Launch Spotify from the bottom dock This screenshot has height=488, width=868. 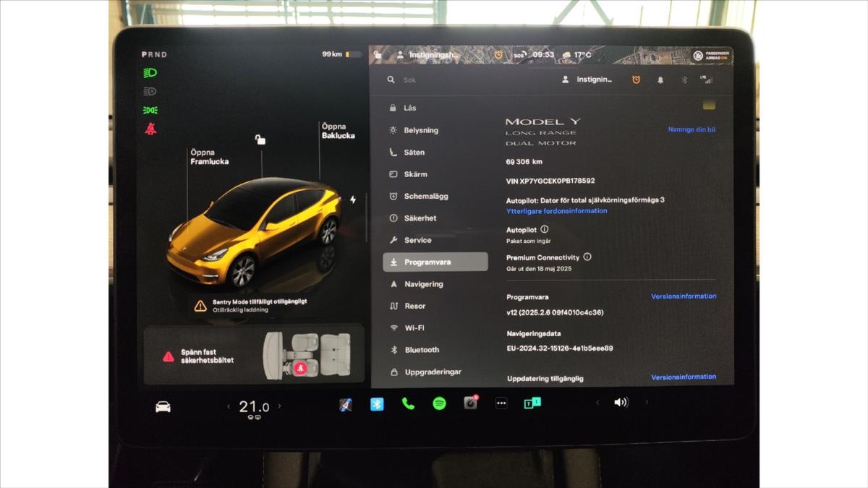tap(439, 404)
